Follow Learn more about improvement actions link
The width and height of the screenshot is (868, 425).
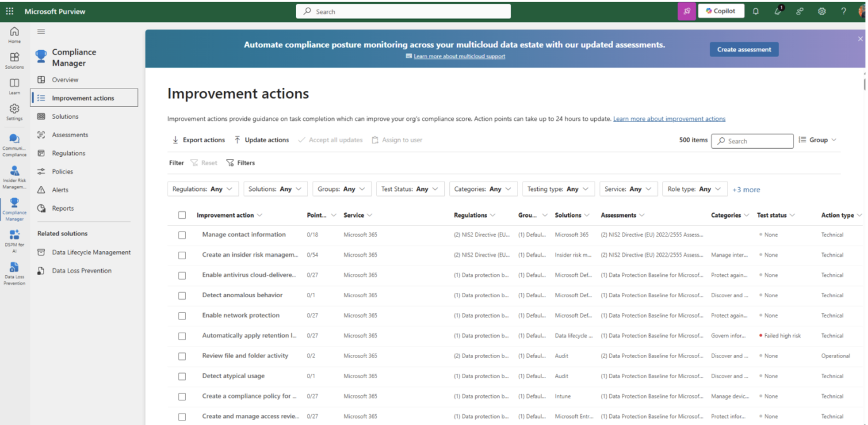point(669,119)
